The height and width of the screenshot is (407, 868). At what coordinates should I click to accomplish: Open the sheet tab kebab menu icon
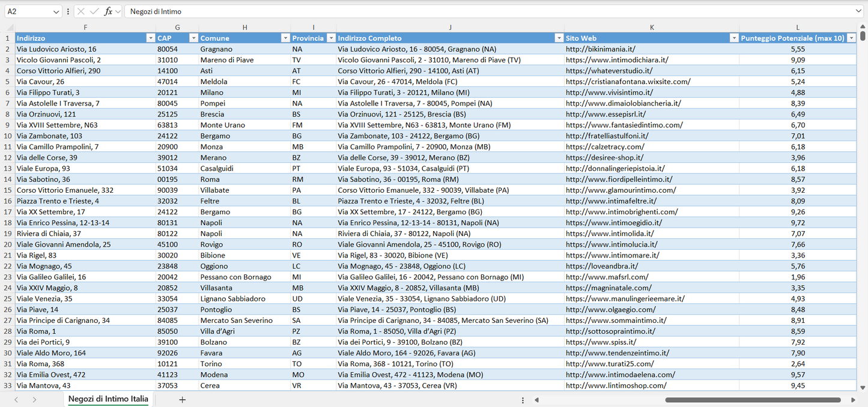(523, 399)
